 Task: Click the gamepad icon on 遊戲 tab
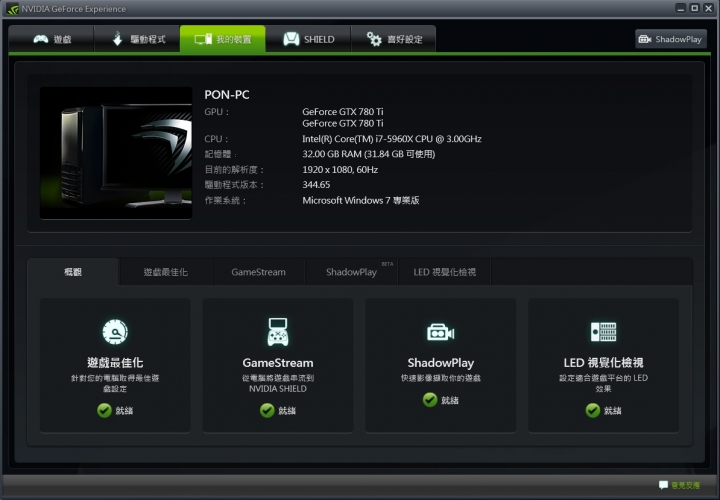coord(41,39)
